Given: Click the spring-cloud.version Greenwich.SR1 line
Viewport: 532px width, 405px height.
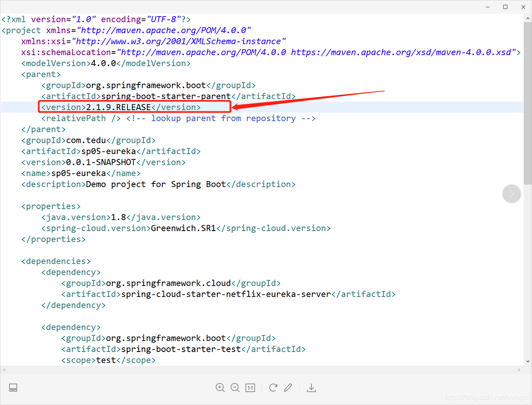Looking at the screenshot, I should pos(186,228).
